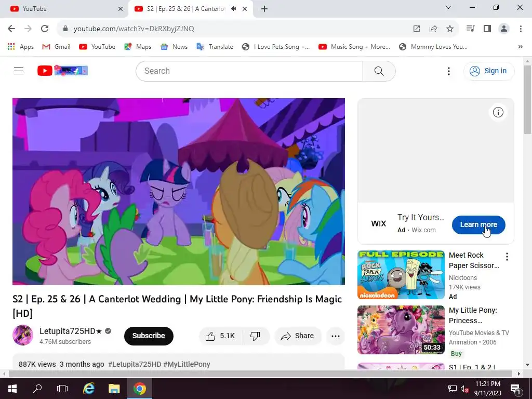Click the horizontal page scrollbar
Screen dimensions: 532x399
pyautogui.click(x=260, y=374)
